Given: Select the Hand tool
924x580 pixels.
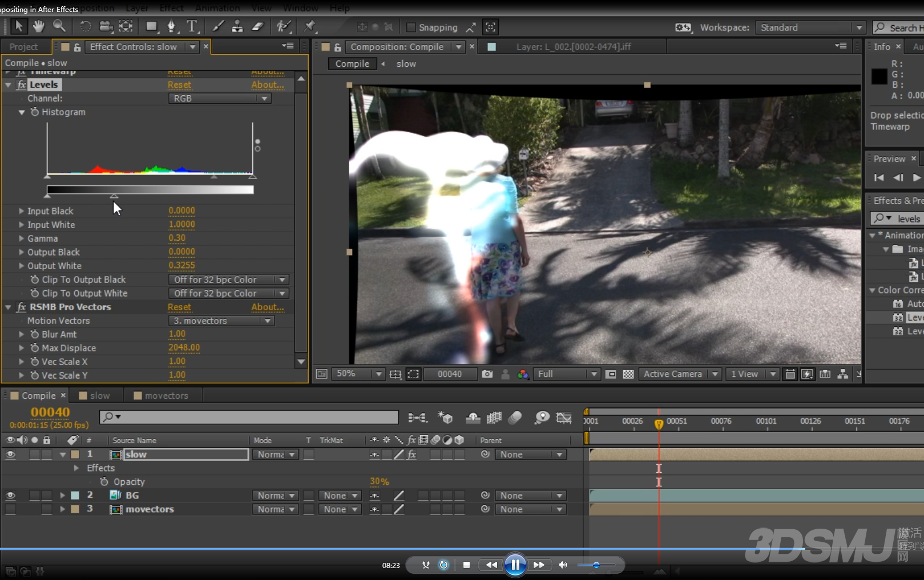Looking at the screenshot, I should [x=39, y=26].
